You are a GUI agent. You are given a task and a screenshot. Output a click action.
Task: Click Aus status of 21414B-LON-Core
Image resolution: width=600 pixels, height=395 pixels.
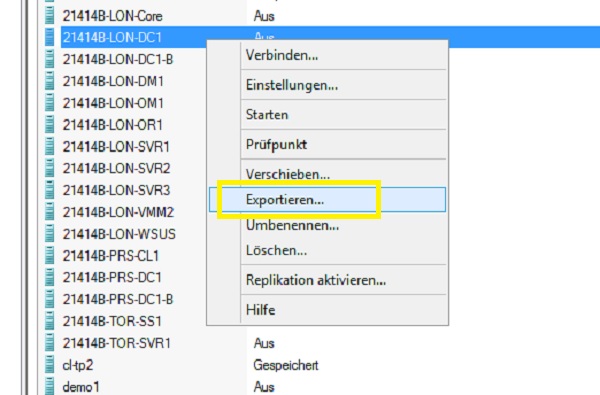(x=264, y=16)
